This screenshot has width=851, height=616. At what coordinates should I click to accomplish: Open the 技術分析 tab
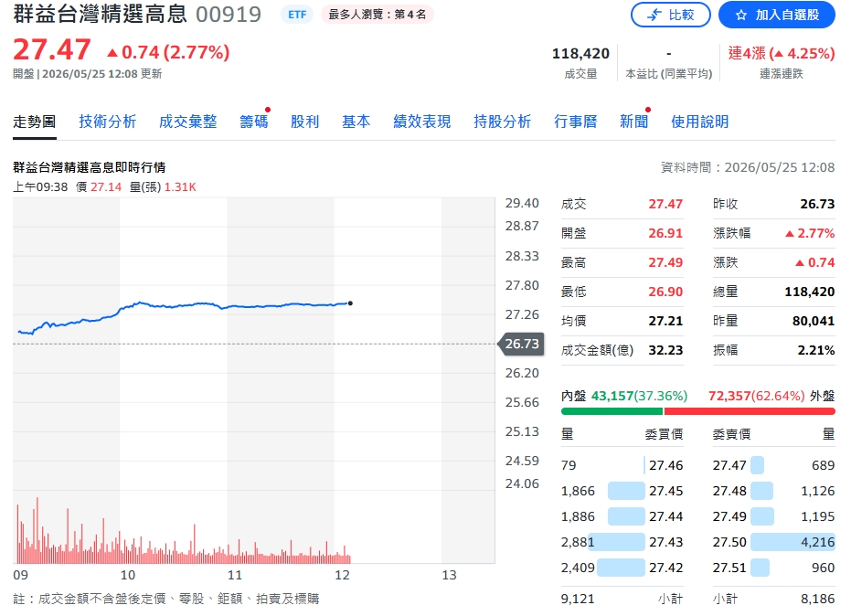[x=108, y=122]
